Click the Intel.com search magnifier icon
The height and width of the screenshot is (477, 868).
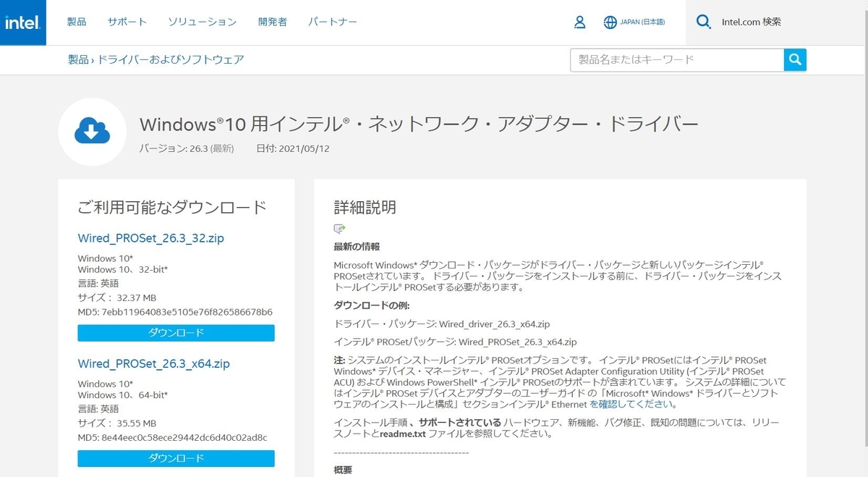click(703, 22)
